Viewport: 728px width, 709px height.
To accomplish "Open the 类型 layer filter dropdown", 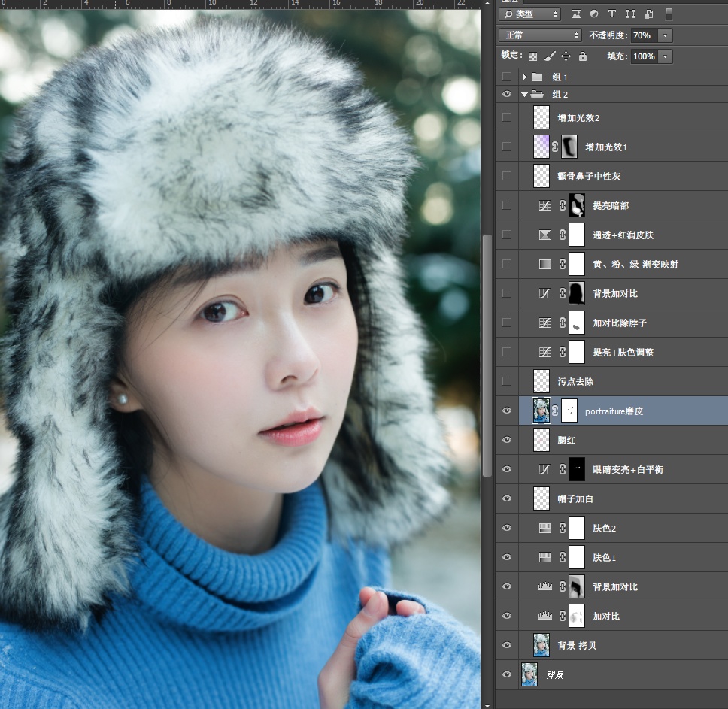I will pos(529,14).
